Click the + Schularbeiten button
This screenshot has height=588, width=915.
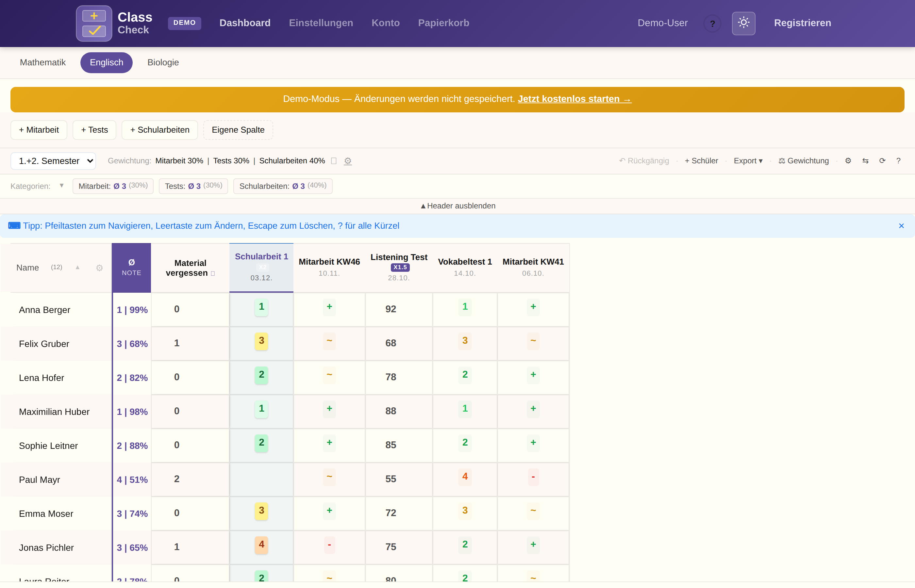(x=159, y=130)
